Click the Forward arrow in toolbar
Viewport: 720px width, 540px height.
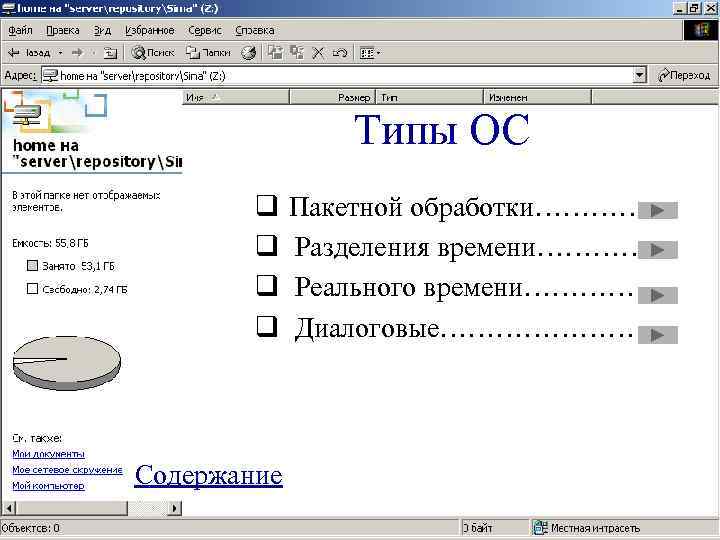coord(77,53)
